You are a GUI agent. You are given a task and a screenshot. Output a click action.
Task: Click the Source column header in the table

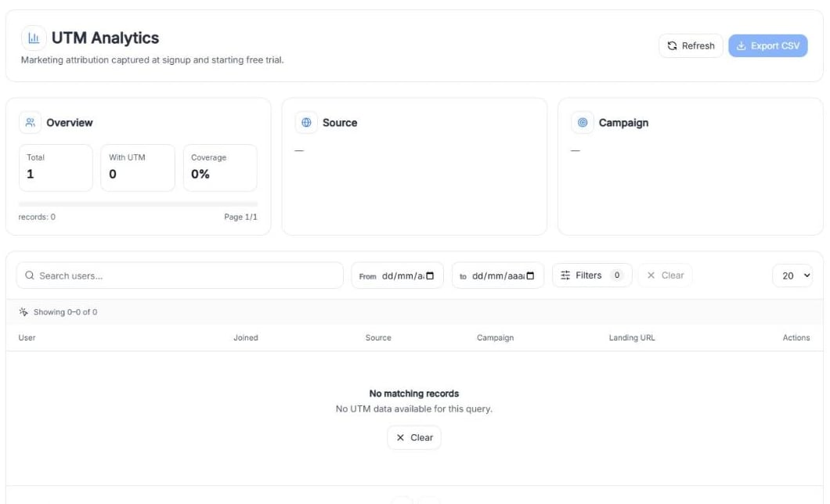tap(378, 338)
